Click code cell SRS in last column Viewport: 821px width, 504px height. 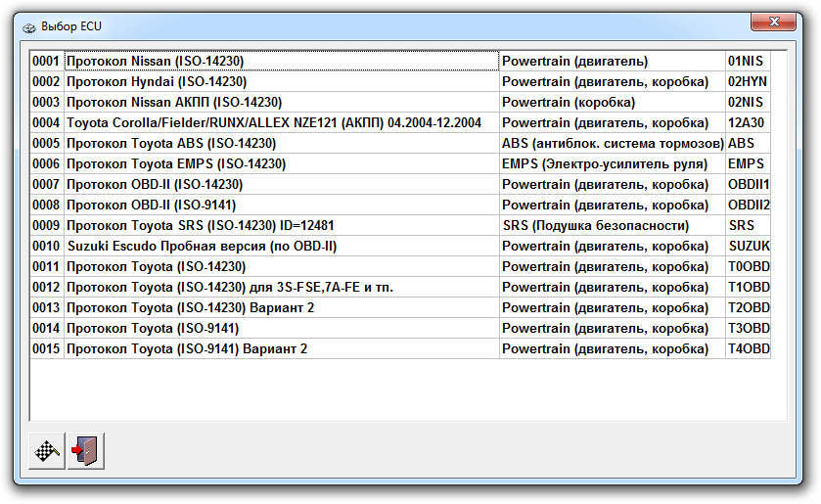point(748,225)
